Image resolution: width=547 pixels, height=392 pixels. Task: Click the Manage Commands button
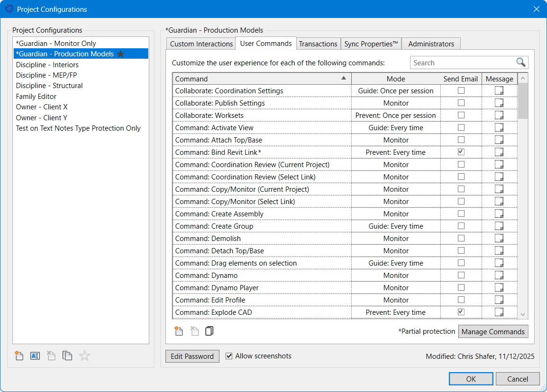coord(493,331)
